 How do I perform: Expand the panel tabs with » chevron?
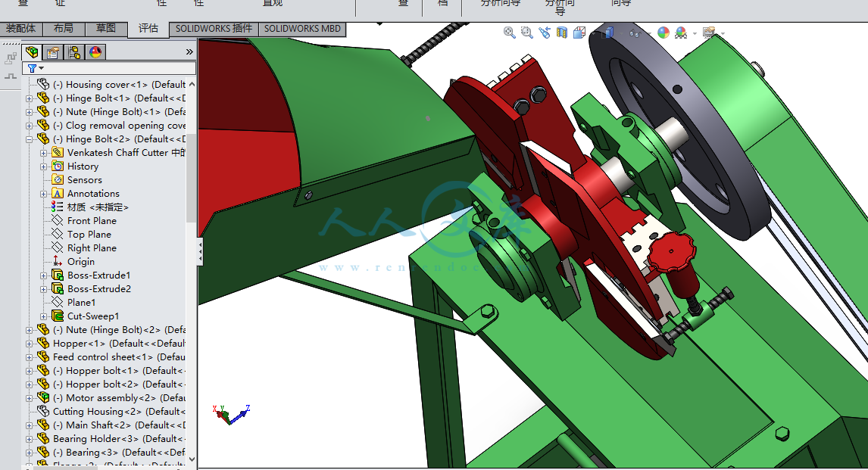189,51
